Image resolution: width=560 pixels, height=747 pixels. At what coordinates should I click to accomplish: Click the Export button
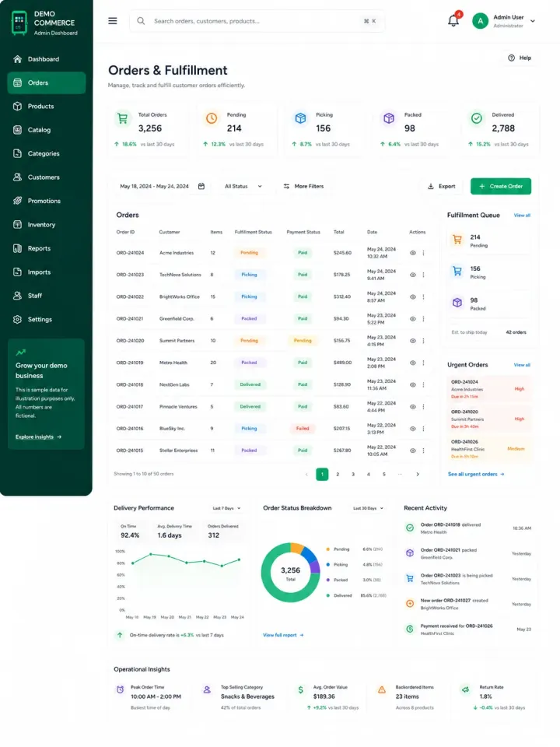point(442,186)
